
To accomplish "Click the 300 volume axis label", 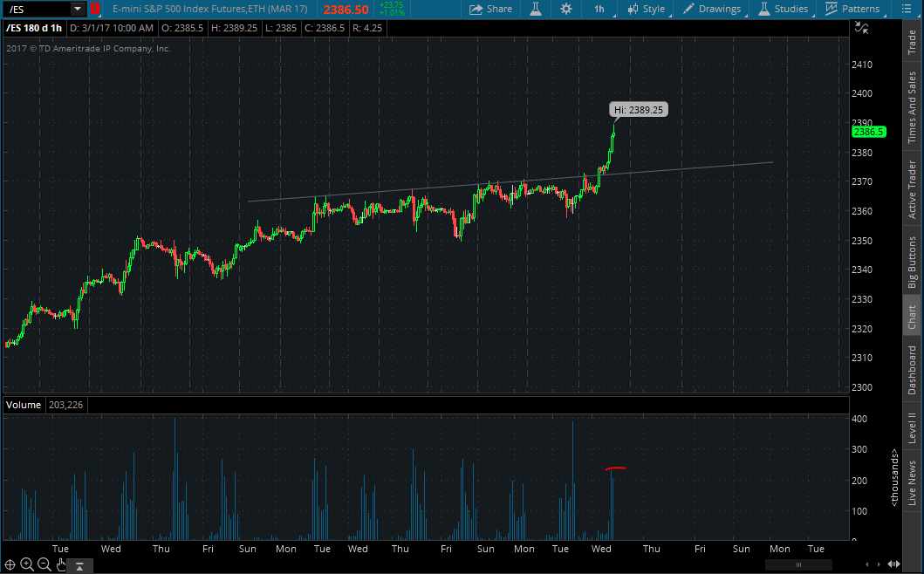I will pos(859,449).
